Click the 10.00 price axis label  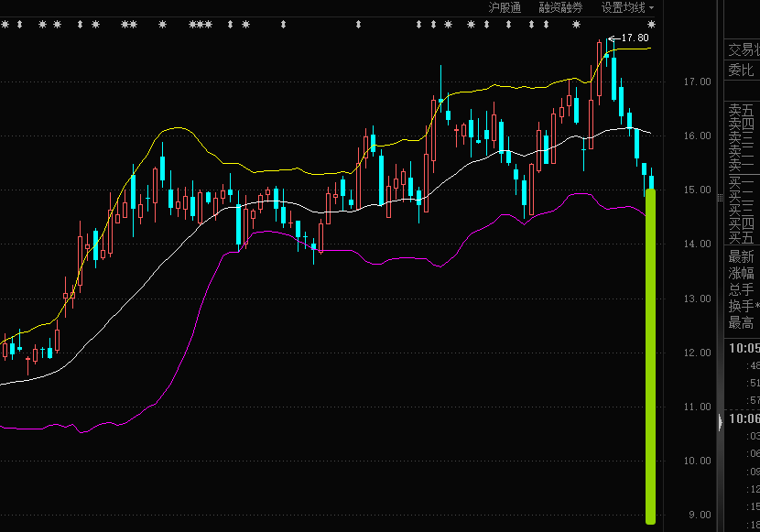698,461
